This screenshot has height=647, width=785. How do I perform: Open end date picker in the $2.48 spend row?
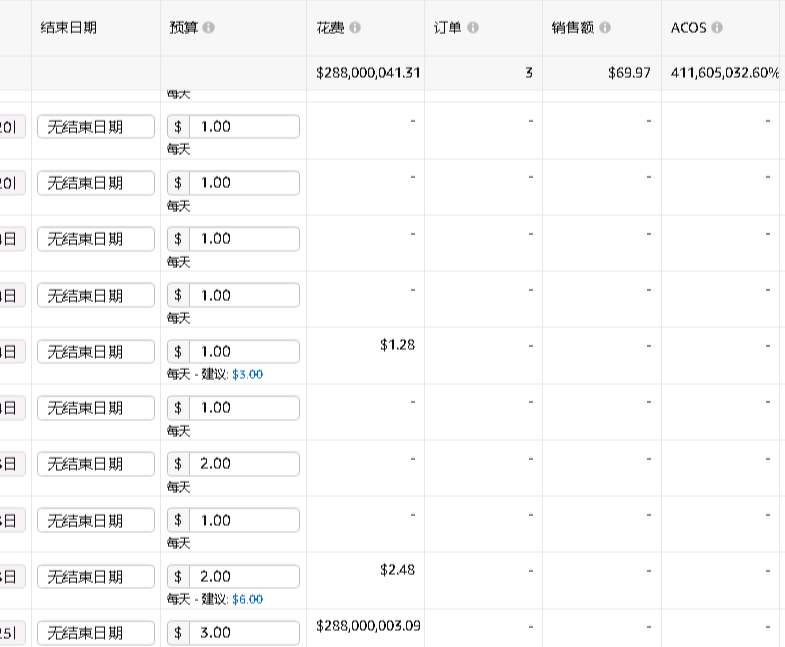[x=96, y=576]
